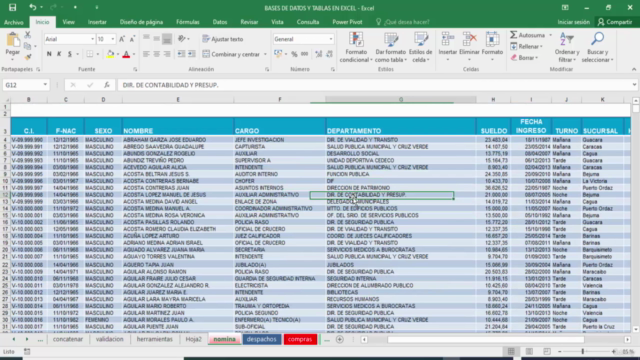Click the zoom slider handle

point(582,351)
